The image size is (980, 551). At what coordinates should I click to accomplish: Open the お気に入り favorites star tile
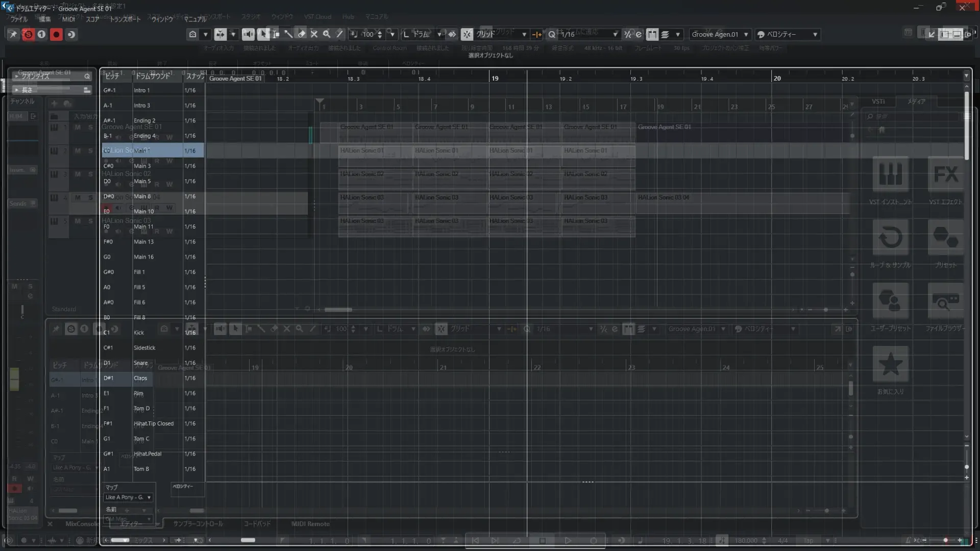coord(890,364)
